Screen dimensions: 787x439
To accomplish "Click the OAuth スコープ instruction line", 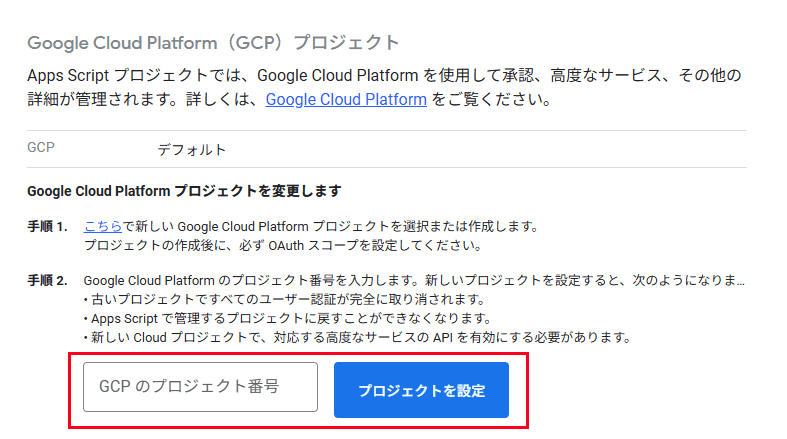I will click(283, 246).
